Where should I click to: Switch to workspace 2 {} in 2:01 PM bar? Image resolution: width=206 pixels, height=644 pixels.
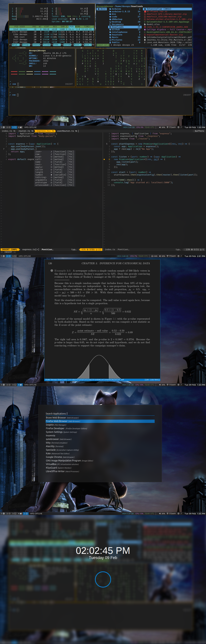[x=8, y=256]
